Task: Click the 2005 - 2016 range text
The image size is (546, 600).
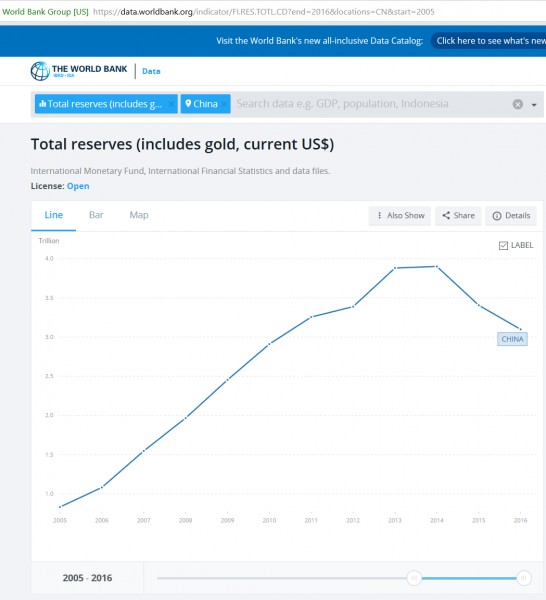Action: tap(87, 578)
